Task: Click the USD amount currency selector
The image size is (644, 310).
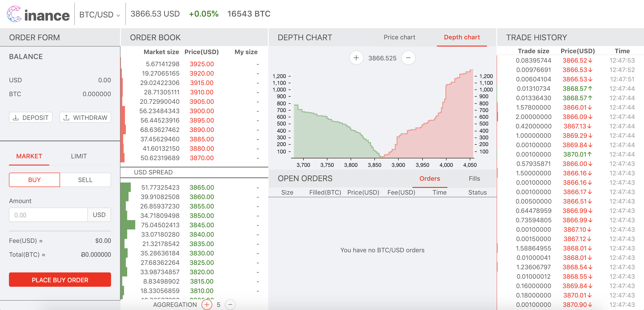Action: (99, 215)
